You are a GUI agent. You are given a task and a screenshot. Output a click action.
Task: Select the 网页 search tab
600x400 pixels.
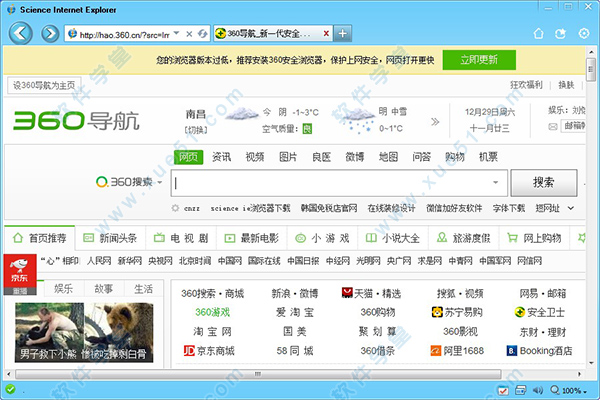188,157
